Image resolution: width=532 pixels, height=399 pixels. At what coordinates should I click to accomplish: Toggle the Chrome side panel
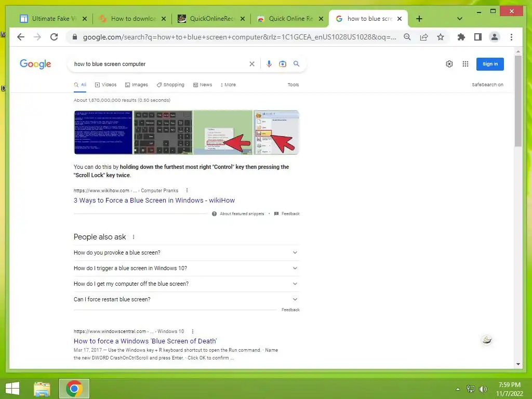coord(478,37)
